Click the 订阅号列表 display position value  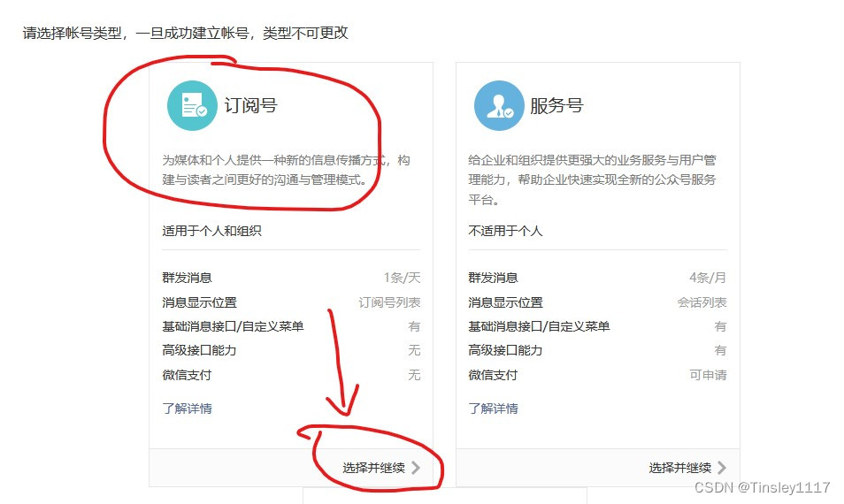pyautogui.click(x=389, y=302)
